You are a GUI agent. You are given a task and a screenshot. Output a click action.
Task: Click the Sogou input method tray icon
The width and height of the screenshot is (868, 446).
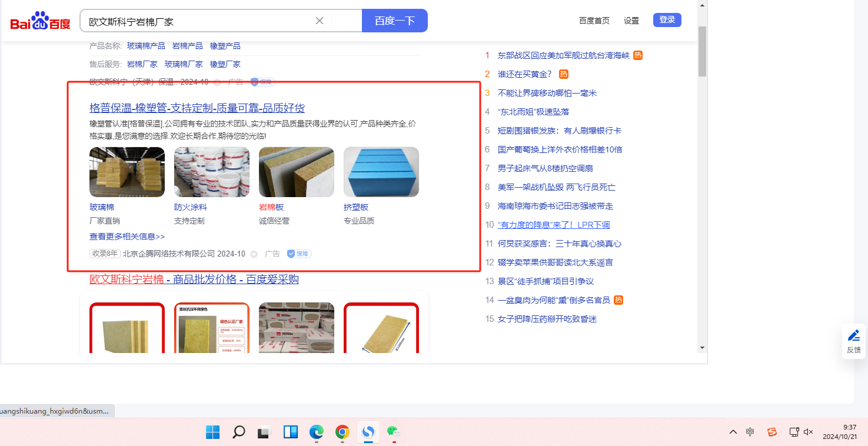pos(772,432)
